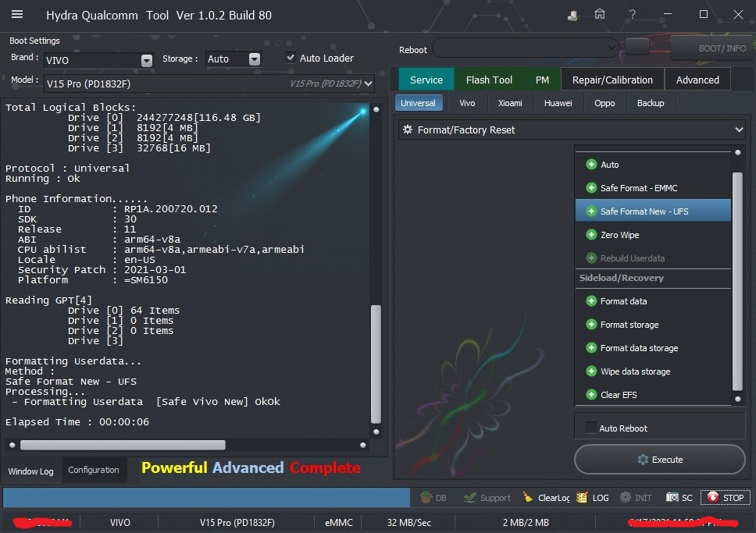Click the LOG notepad icon
The width and height of the screenshot is (756, 533).
582,497
